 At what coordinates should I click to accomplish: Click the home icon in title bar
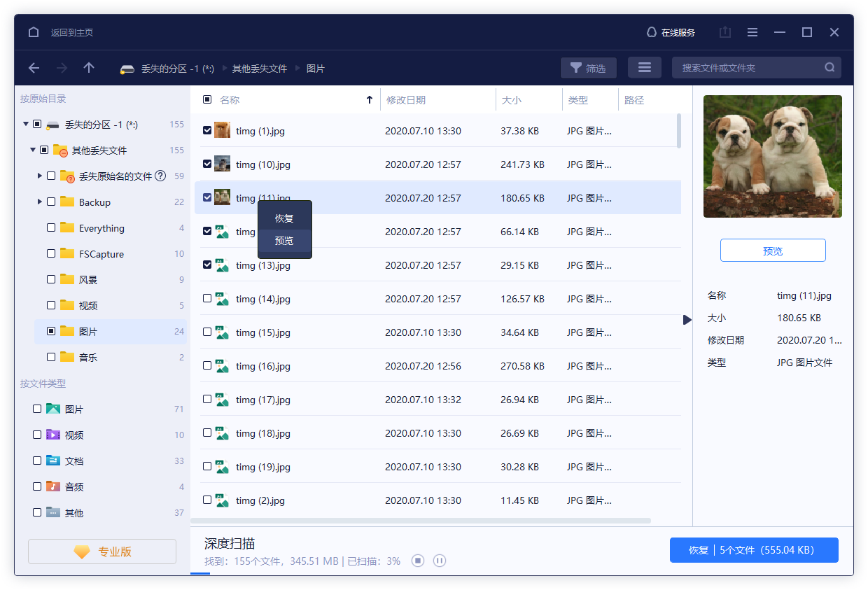34,32
